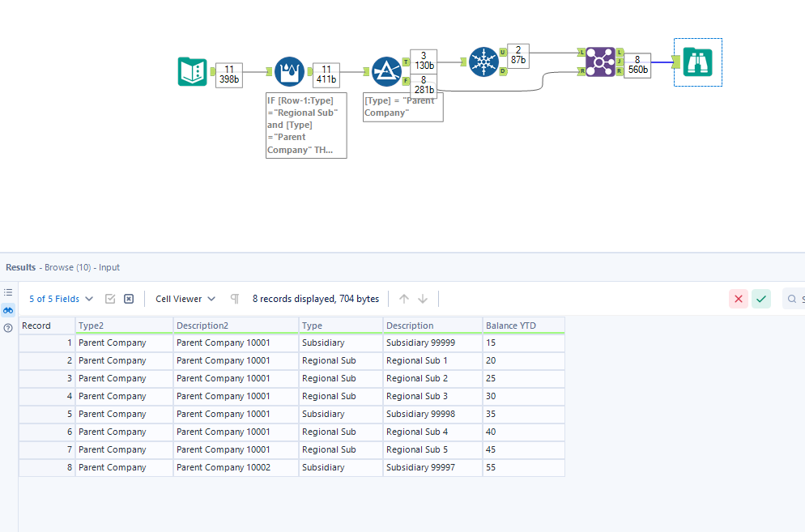The width and height of the screenshot is (805, 532).
Task: Click the Unique tool snowflake node
Action: pos(483,62)
